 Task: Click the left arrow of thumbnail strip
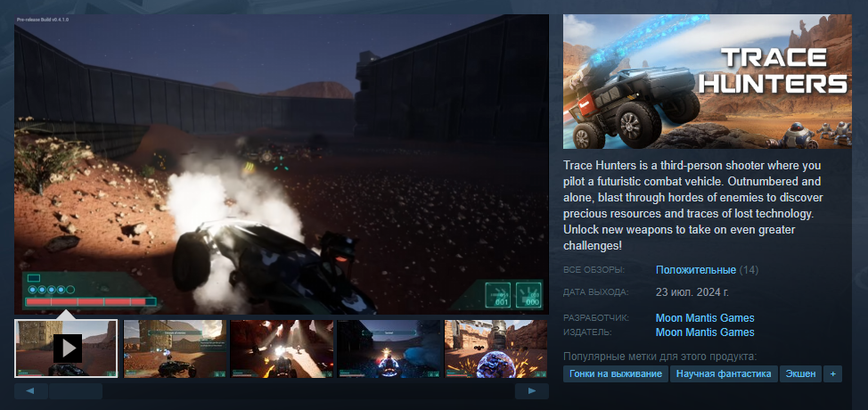click(31, 391)
